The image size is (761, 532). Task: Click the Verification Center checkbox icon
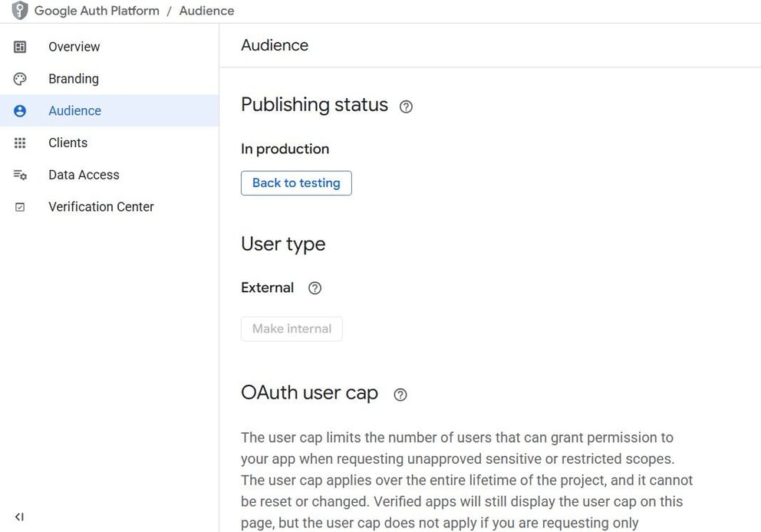(x=20, y=207)
